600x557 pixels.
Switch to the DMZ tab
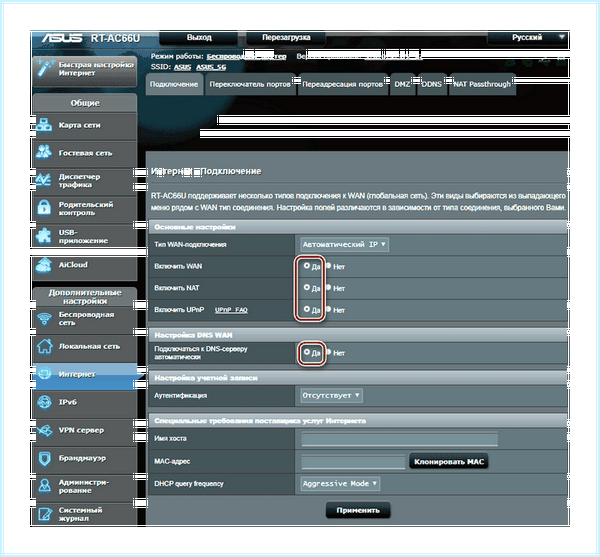402,84
